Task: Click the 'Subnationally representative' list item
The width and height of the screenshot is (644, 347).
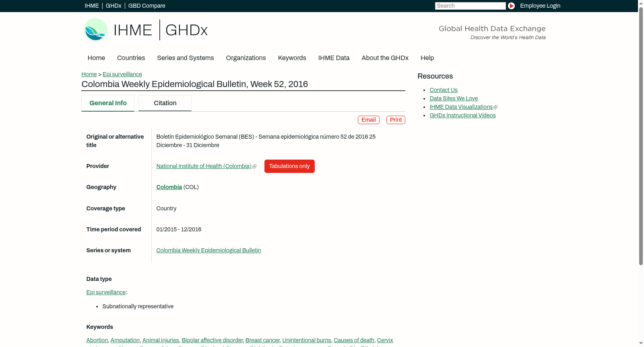Action: pos(138,306)
